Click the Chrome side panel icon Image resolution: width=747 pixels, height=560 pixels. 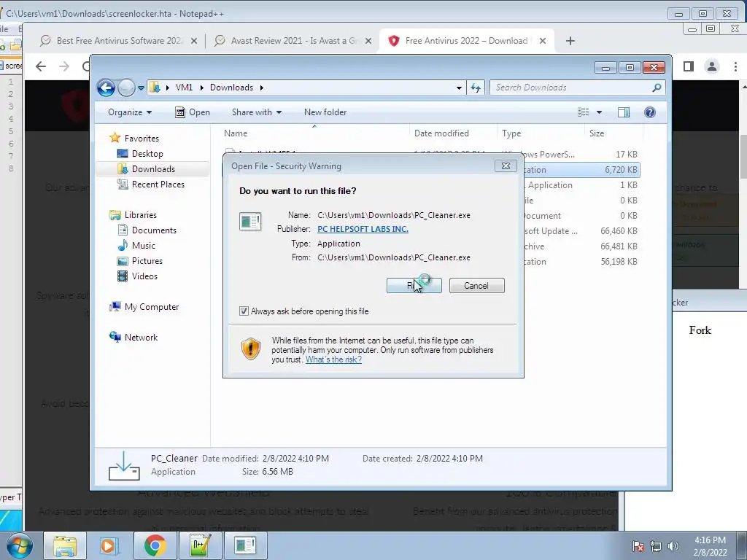pyautogui.click(x=689, y=66)
